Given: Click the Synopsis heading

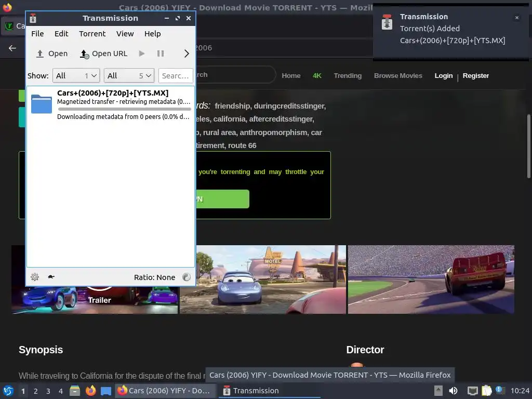Looking at the screenshot, I should point(41,350).
